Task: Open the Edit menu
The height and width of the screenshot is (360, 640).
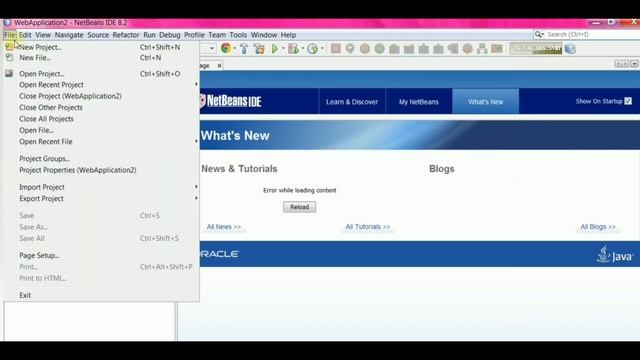Action: tap(25, 35)
